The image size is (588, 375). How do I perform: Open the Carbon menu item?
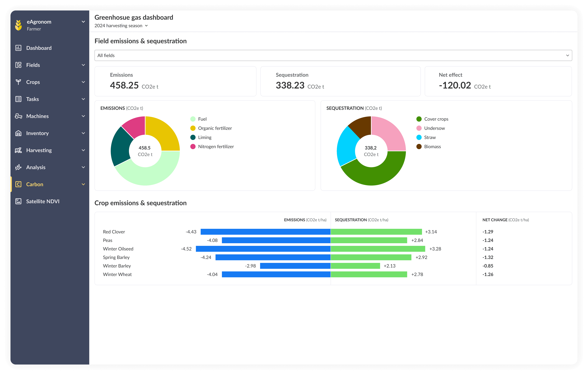point(35,184)
